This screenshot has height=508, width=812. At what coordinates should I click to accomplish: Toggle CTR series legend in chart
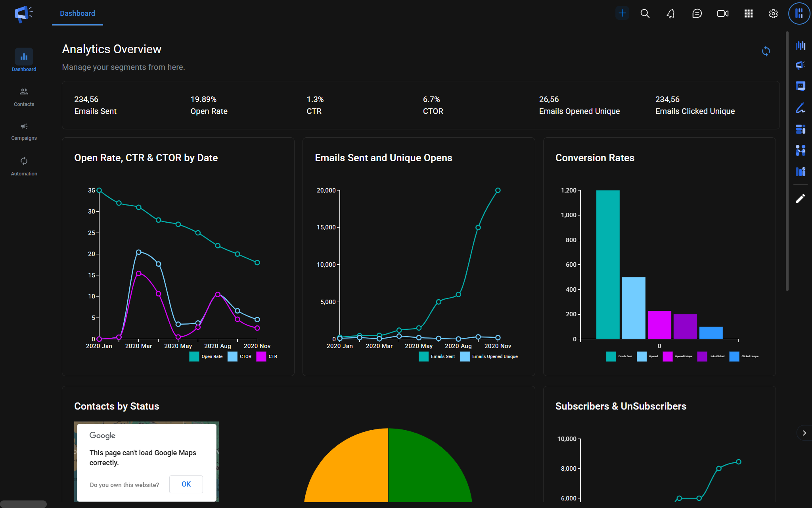click(261, 356)
